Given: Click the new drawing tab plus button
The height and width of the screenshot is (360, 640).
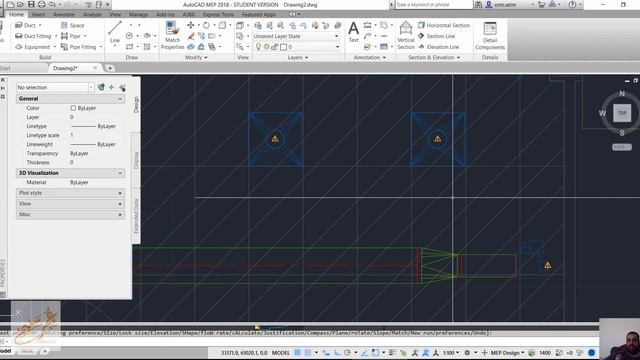Looking at the screenshot, I should tap(110, 68).
